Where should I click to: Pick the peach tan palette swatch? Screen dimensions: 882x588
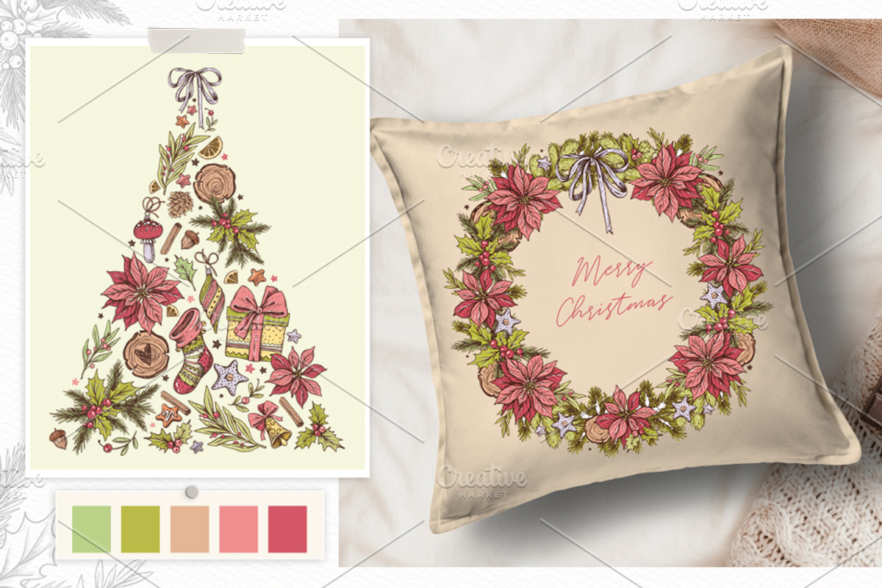click(190, 529)
